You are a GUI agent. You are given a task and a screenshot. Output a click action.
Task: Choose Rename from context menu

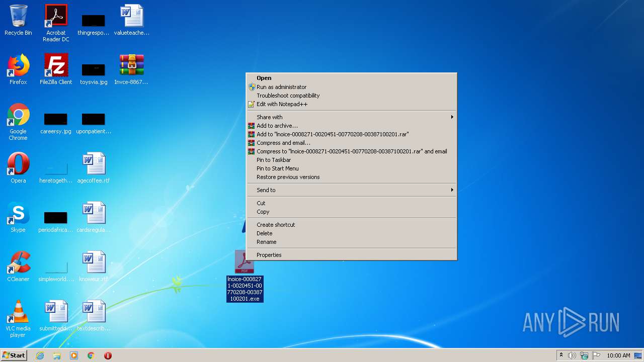(x=351, y=242)
